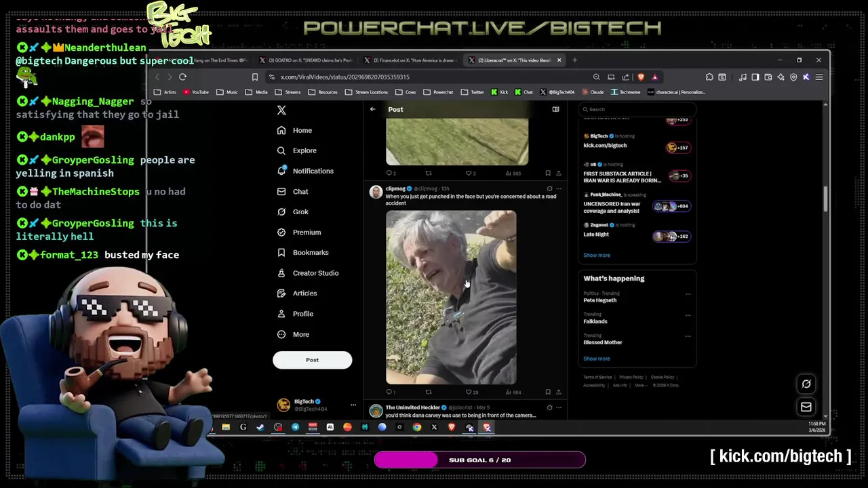Open options for Blessed Mother trend
868x488 pixels.
coord(688,336)
